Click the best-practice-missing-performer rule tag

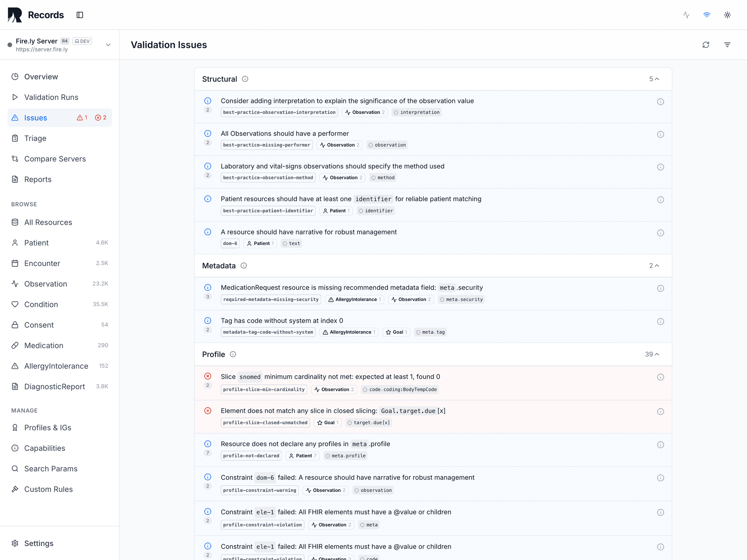(267, 145)
